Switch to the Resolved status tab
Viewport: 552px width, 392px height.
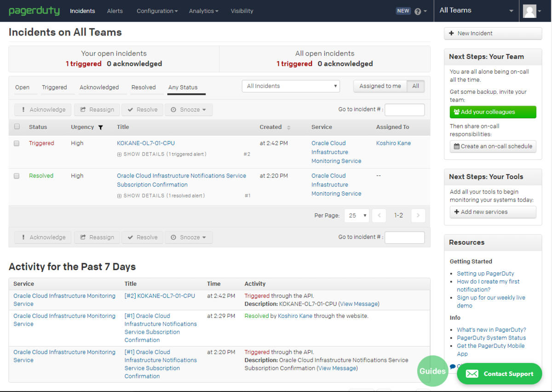[144, 87]
